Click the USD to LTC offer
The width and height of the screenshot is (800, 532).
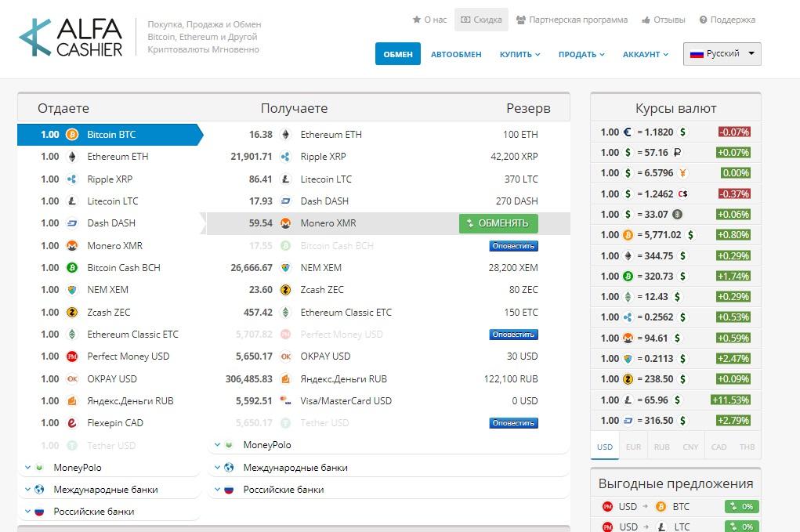click(x=675, y=526)
